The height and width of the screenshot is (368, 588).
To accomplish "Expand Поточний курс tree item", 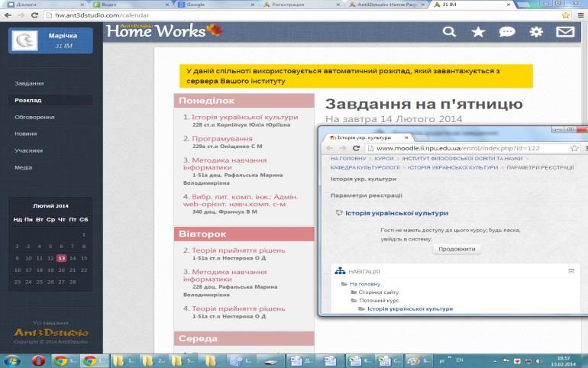I will click(x=379, y=301).
